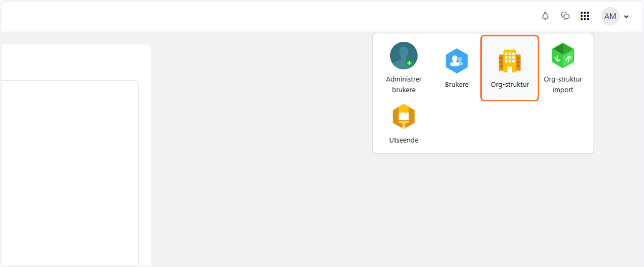Select the Org-struktur text label
Screen dimensions: 644x267
pos(510,85)
